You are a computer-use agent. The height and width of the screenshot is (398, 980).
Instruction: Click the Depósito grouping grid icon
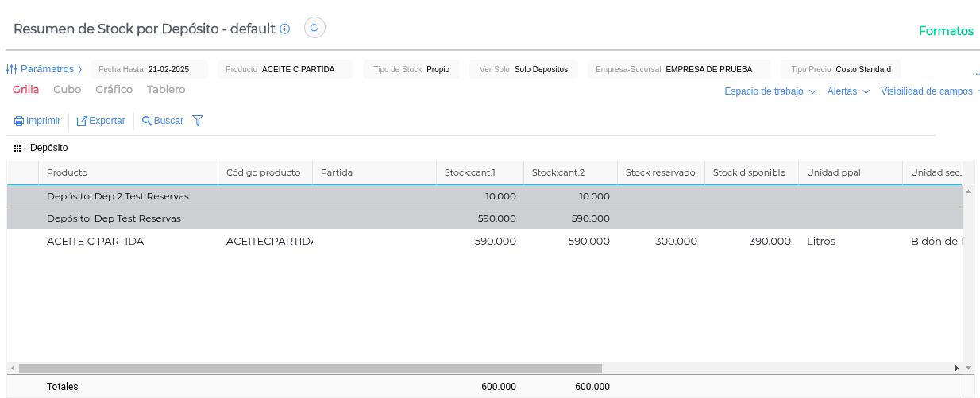(17, 149)
